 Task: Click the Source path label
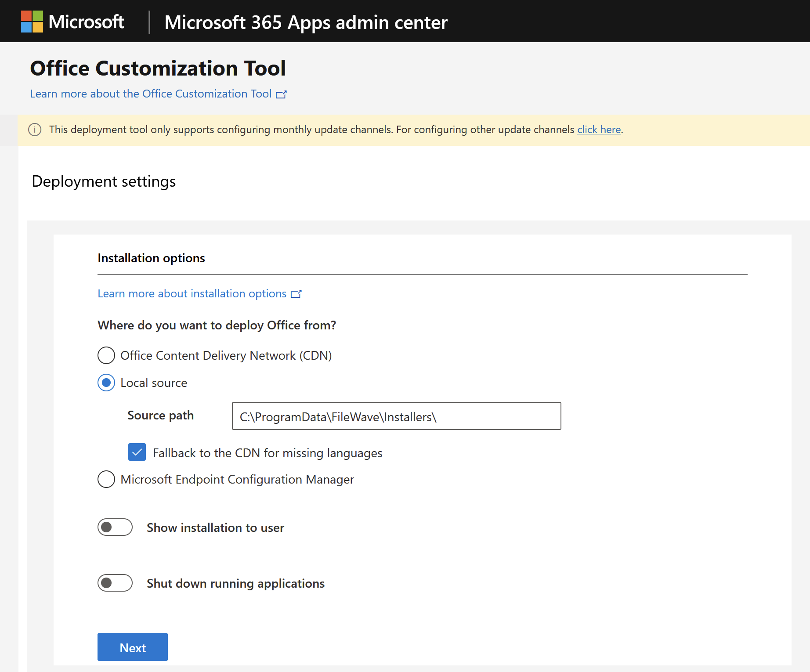click(x=161, y=415)
